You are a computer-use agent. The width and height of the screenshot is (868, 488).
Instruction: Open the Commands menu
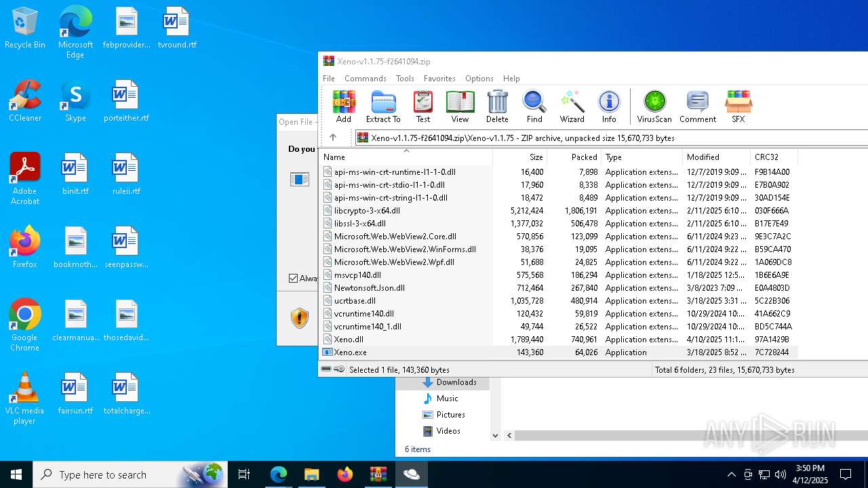(x=365, y=79)
